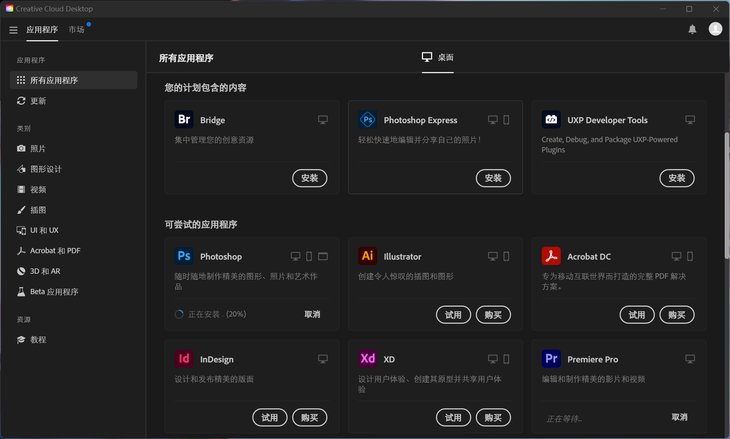Click 购买 button for Acrobat DC
Viewport: 730px width, 439px height.
[x=677, y=315]
